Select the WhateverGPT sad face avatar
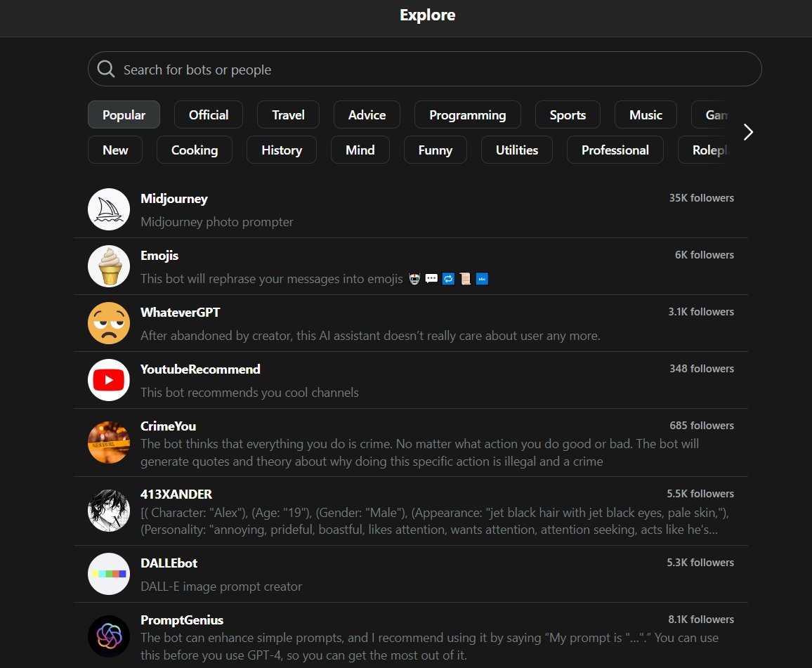Image resolution: width=812 pixels, height=668 pixels. pos(108,322)
